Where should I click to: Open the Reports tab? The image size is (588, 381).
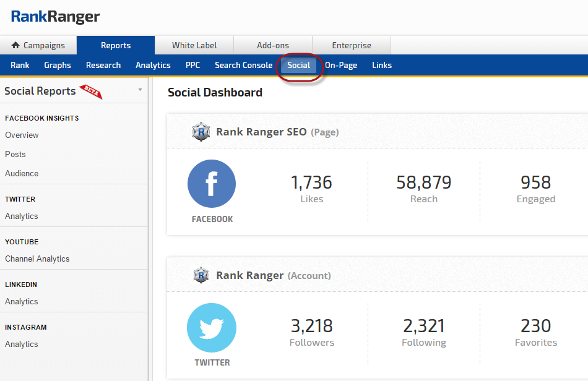pyautogui.click(x=116, y=45)
